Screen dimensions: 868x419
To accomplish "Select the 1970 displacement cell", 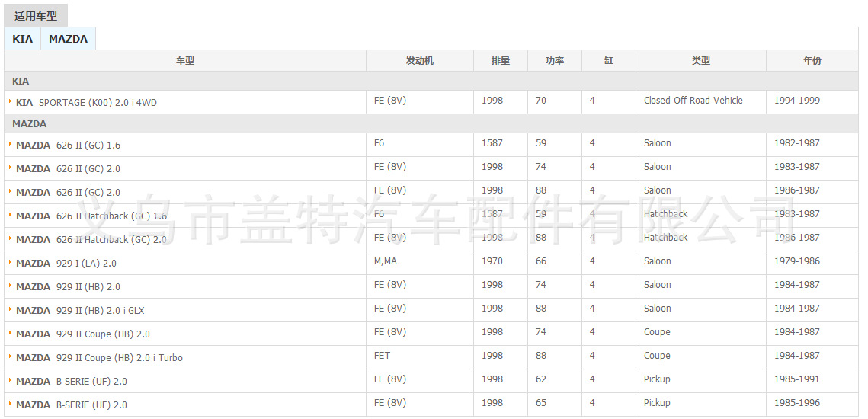I will pyautogui.click(x=501, y=263).
